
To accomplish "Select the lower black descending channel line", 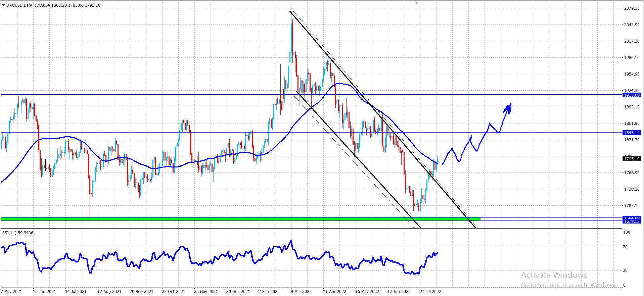I will (x=359, y=159).
